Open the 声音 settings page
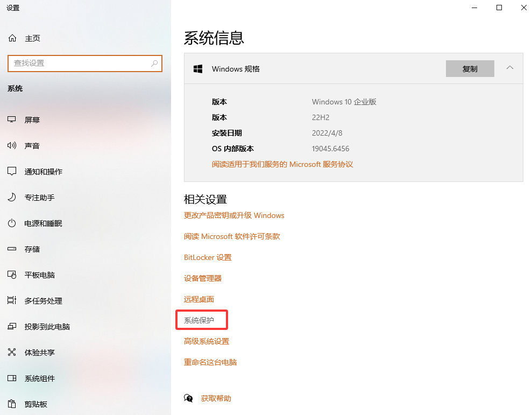 point(32,146)
